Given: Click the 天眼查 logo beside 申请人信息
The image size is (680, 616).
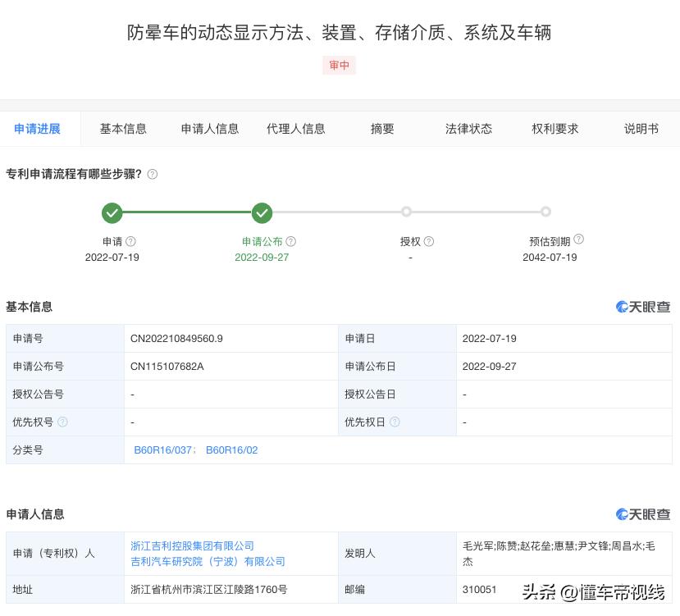Looking at the screenshot, I should coord(643,514).
